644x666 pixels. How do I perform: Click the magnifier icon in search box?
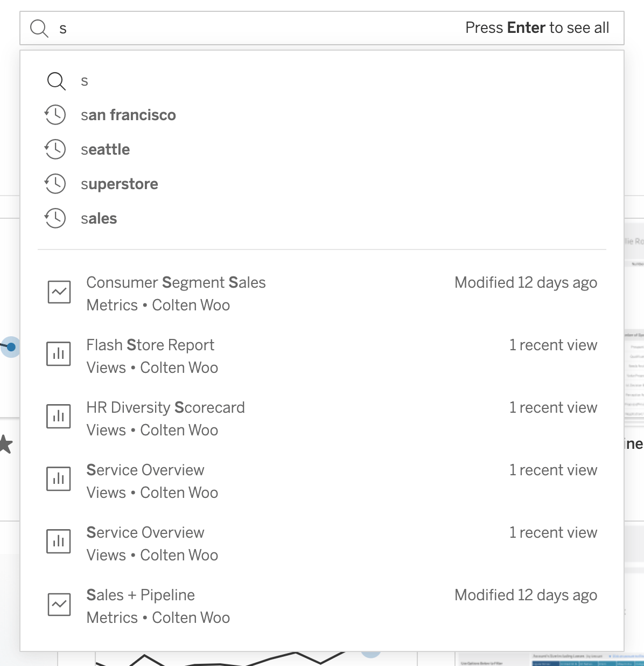click(39, 28)
